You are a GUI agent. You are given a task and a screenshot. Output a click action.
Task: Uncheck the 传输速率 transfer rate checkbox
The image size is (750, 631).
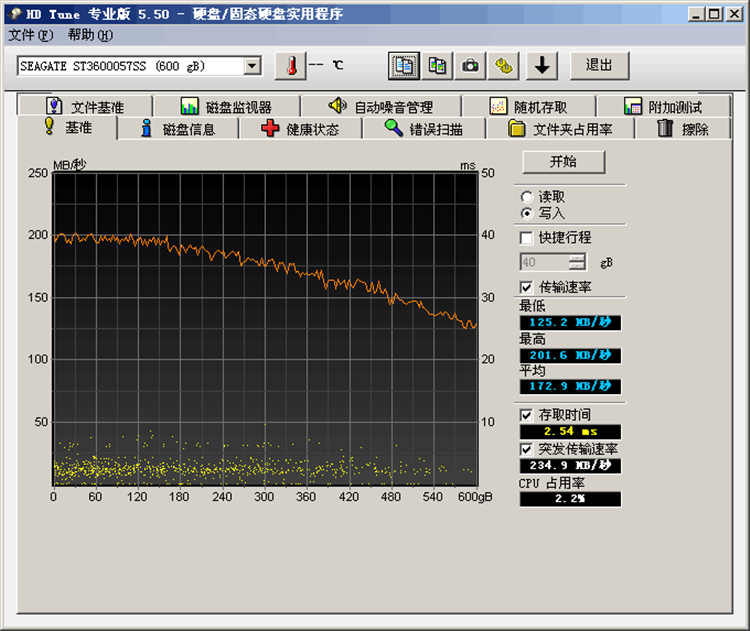pyautogui.click(x=527, y=287)
